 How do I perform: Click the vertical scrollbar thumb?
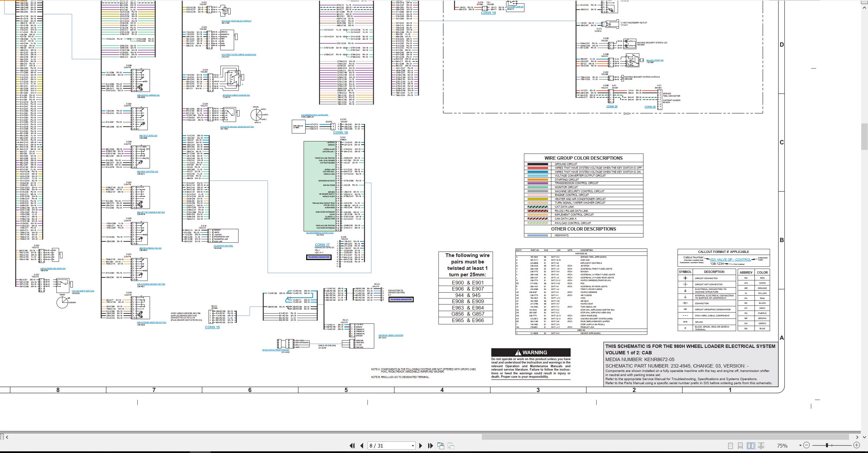click(864, 137)
